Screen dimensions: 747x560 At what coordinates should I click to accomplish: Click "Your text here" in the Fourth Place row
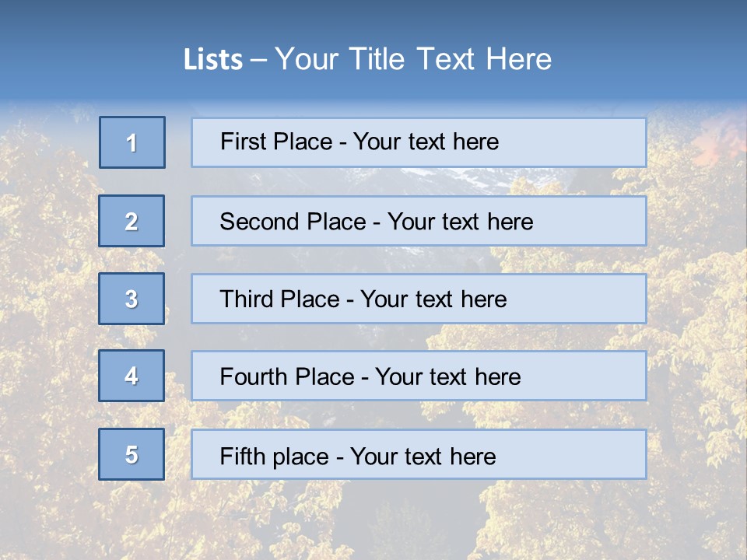click(x=447, y=377)
